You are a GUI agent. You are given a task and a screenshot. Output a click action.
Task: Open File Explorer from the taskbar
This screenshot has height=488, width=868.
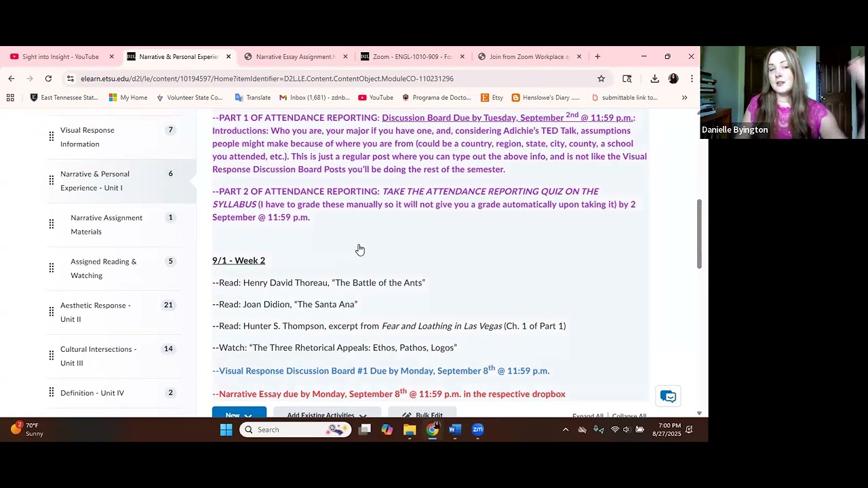coord(410,430)
